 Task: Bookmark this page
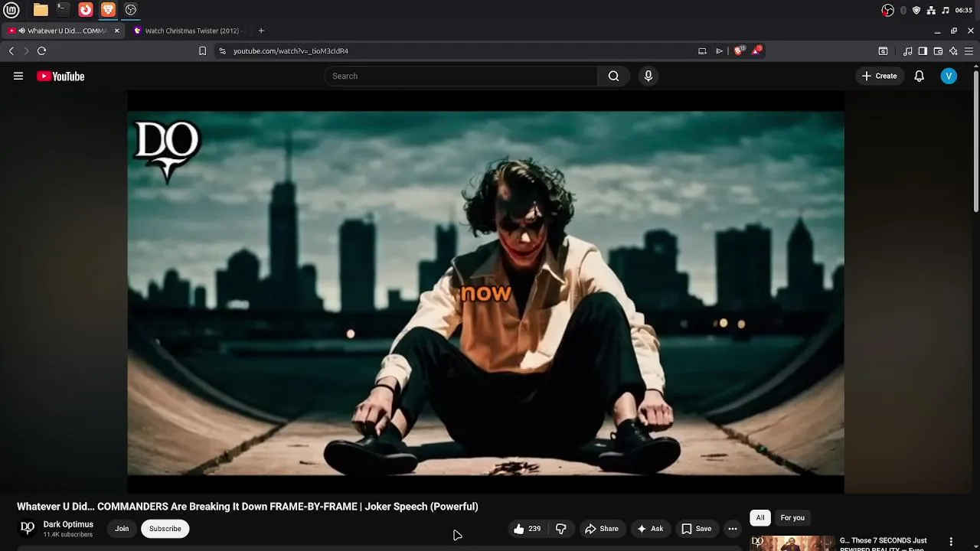202,51
